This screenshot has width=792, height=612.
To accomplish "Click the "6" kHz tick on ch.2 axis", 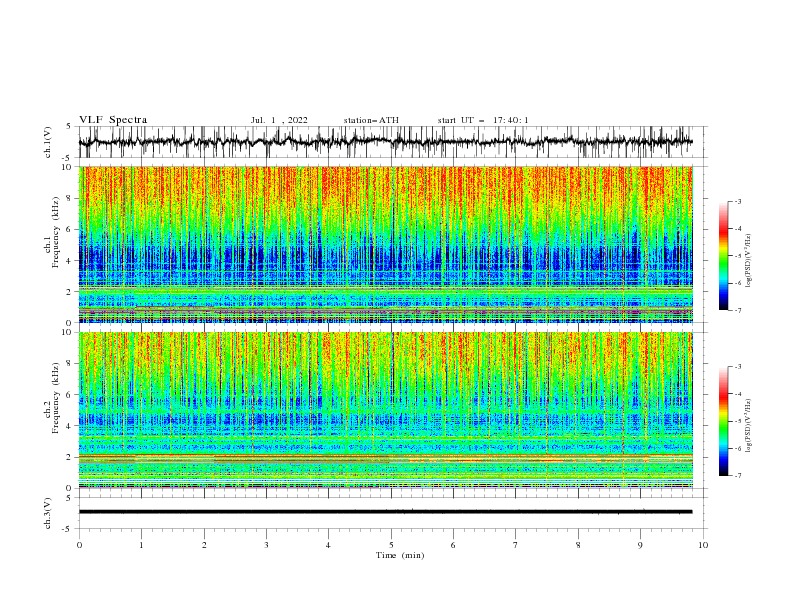I will coord(70,395).
